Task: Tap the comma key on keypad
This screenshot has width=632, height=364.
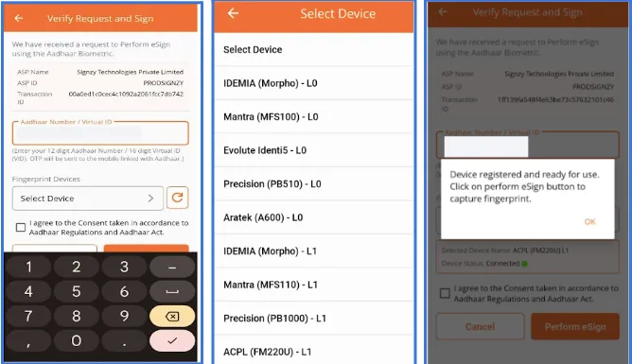Action: (28, 341)
